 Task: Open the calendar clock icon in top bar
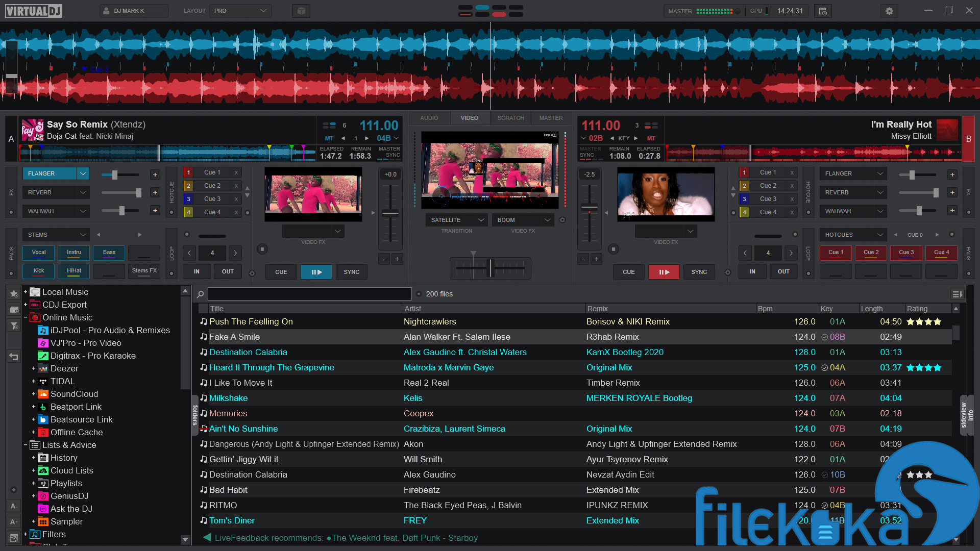823,11
